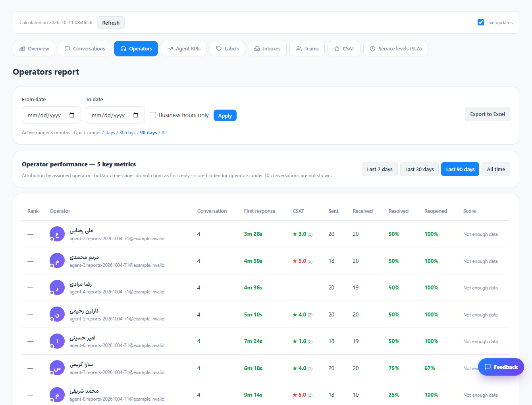Enable Business hours only checkbox
532x405 pixels.
coord(153,115)
